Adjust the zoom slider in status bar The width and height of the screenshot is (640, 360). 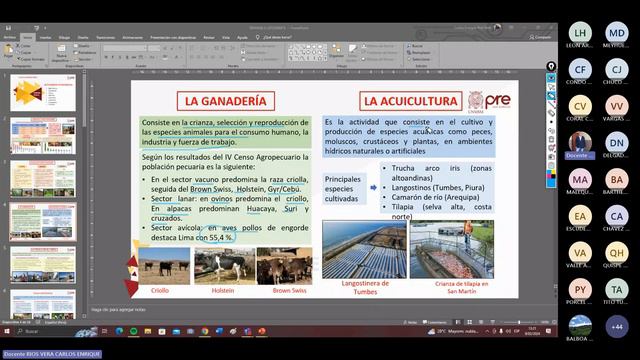(519, 322)
